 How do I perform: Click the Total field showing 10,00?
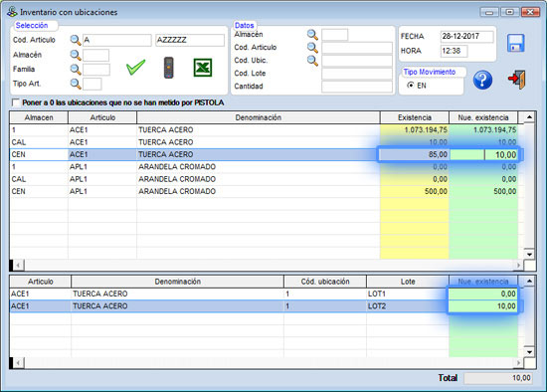(498, 378)
